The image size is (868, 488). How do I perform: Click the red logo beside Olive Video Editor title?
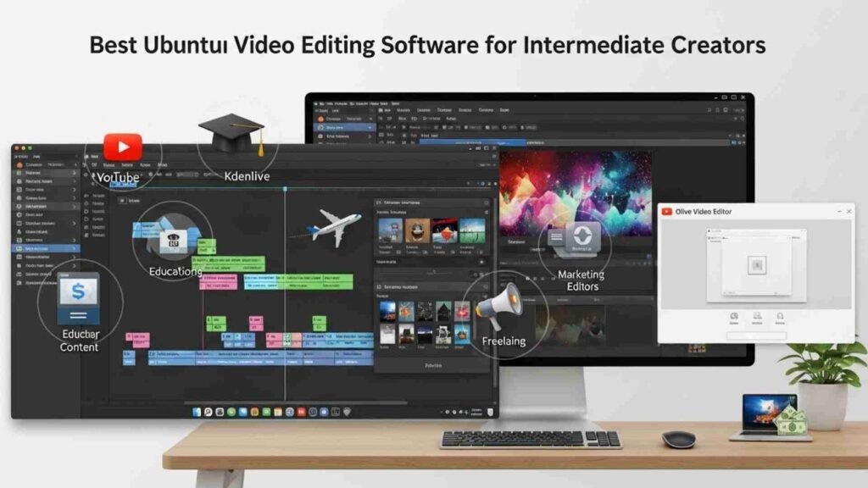tap(668, 212)
